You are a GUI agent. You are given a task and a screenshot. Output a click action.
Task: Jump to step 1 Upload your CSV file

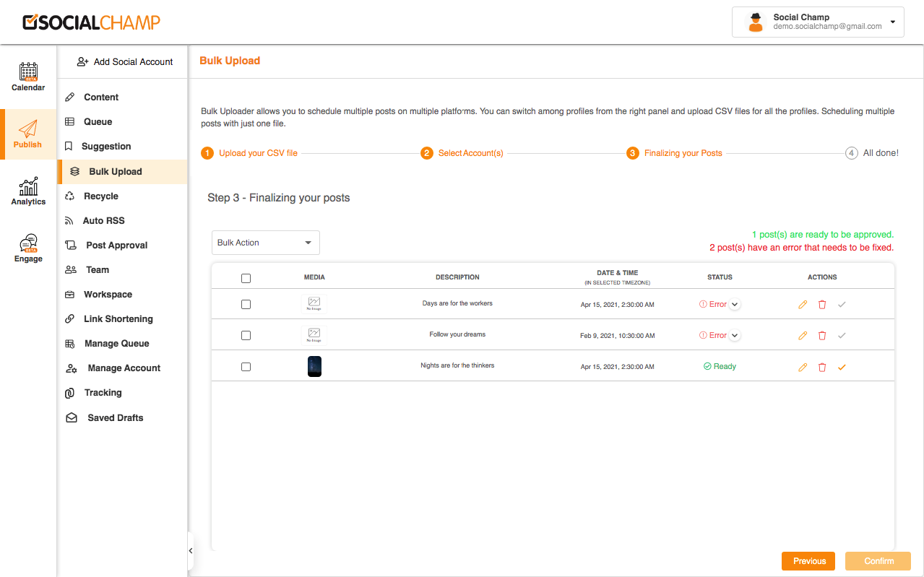coord(249,153)
